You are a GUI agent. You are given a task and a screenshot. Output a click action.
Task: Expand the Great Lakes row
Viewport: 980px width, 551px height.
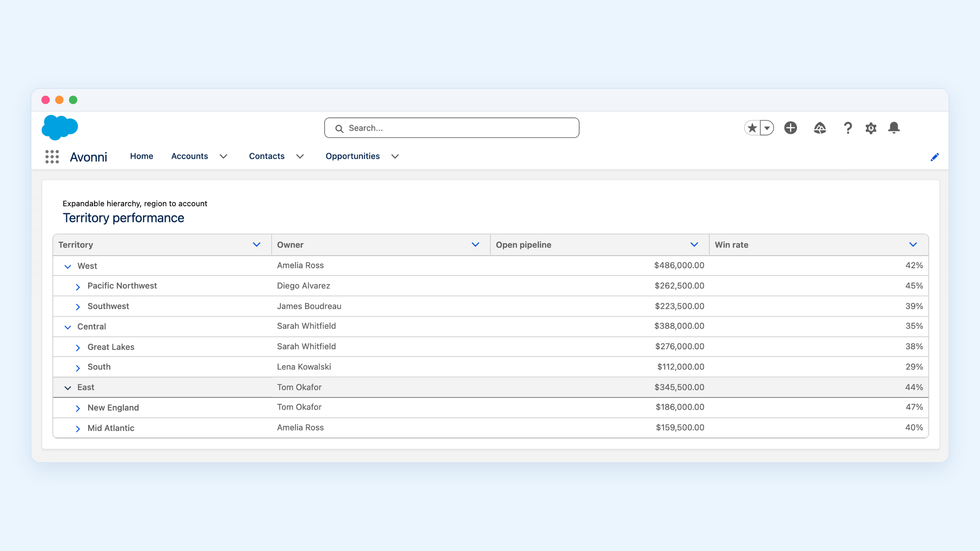(78, 347)
